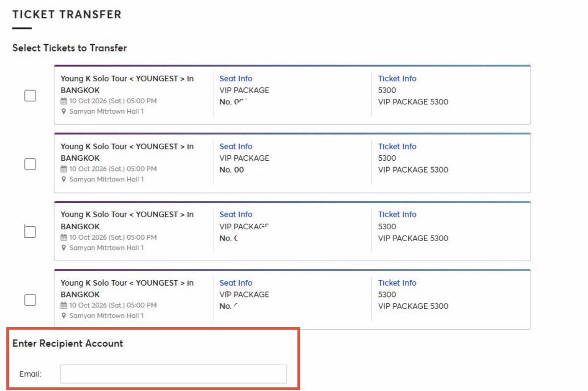
Task: Click the calendar icon in the first ticket card
Action: point(64,101)
